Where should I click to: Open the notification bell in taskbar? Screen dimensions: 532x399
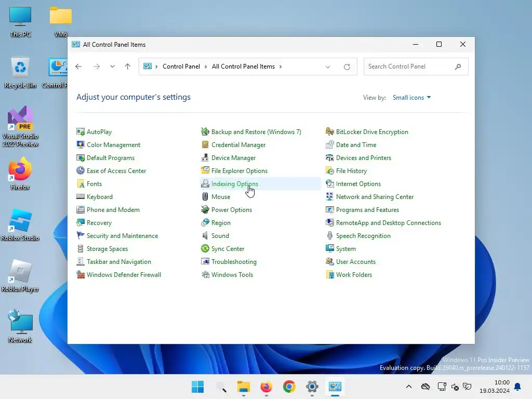coord(517,387)
